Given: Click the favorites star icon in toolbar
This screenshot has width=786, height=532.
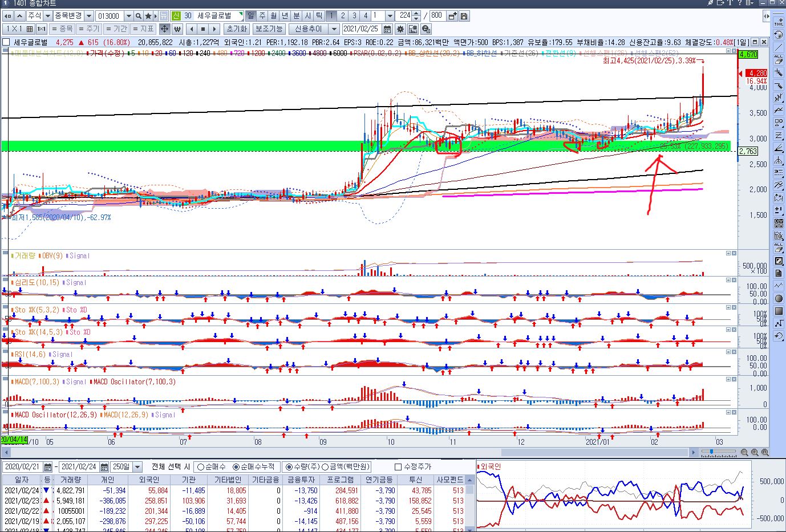Looking at the screenshot, I should (148, 16).
